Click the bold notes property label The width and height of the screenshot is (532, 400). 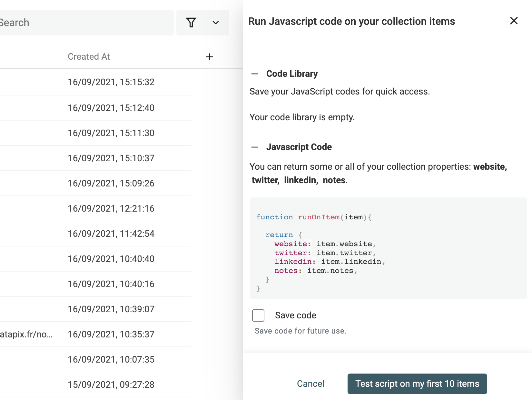pyautogui.click(x=333, y=180)
